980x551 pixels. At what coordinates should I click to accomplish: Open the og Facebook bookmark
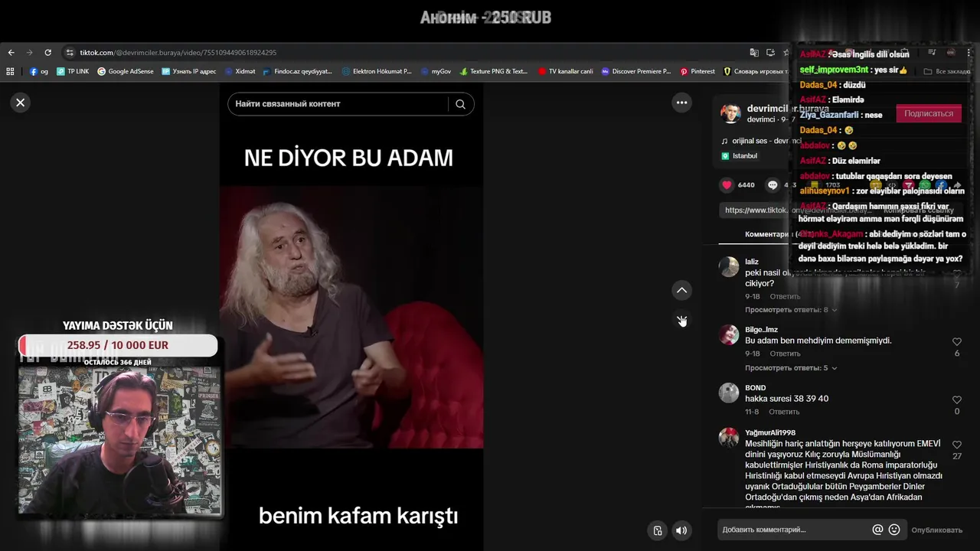pos(38,71)
